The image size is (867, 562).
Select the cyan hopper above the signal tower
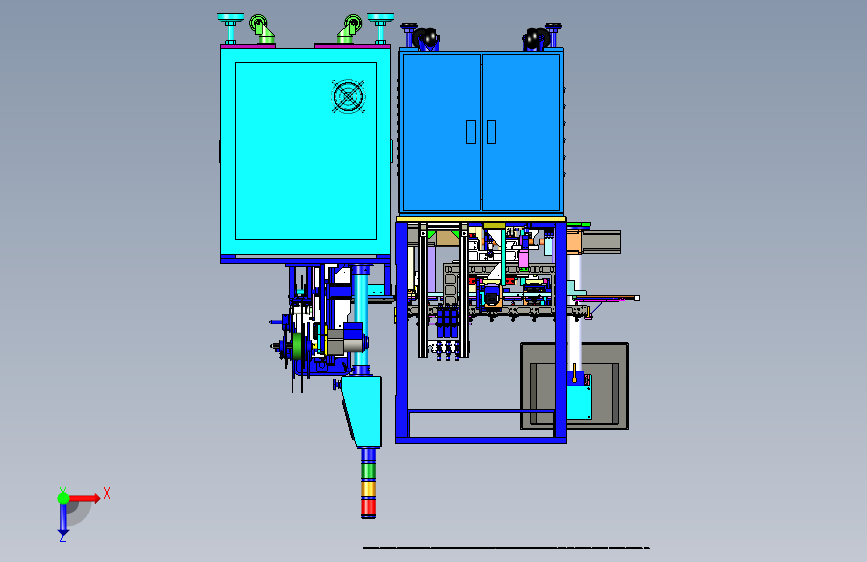(x=362, y=411)
